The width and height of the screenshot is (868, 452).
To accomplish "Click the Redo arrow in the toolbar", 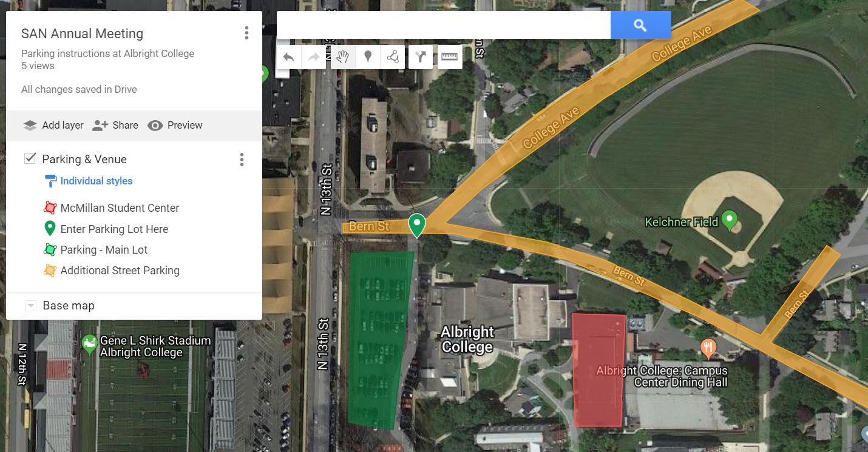I will coord(314,57).
